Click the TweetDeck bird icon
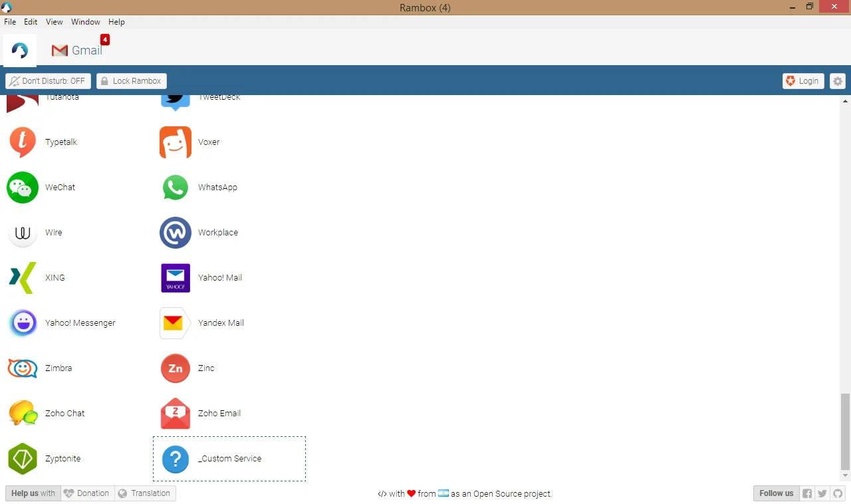 pos(176,103)
